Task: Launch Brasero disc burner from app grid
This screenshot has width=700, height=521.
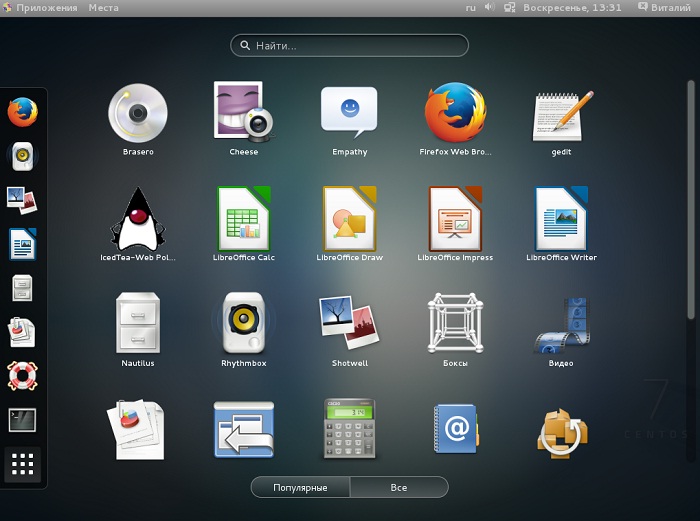Action: coord(138,113)
